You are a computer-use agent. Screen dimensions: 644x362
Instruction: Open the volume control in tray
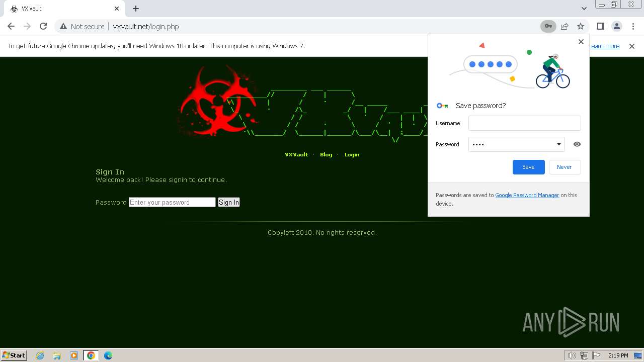coord(572,355)
